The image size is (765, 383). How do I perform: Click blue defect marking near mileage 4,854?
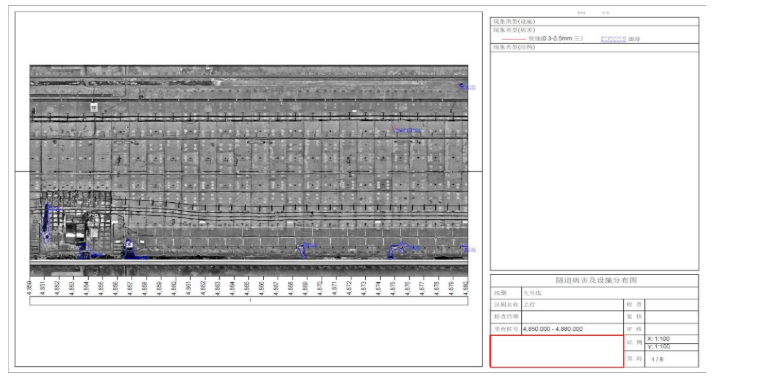click(x=88, y=251)
